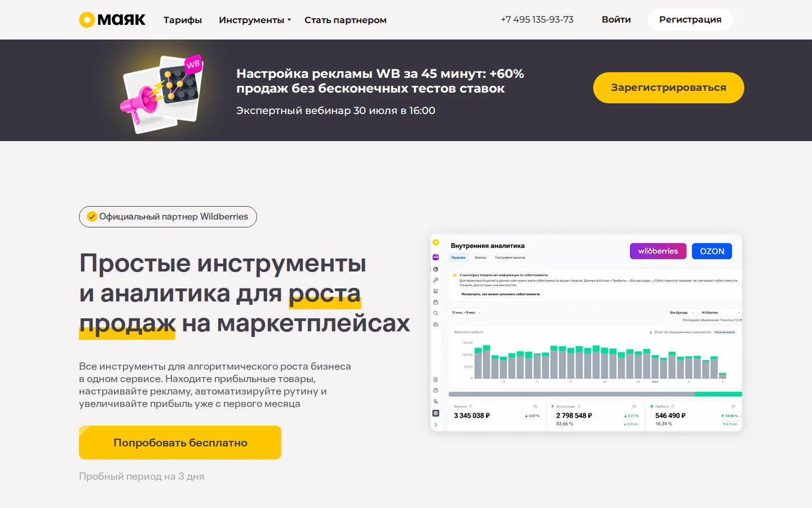Toggle the eye icon on Прибыль card
Screen dimensions: 812x508
tap(733, 406)
